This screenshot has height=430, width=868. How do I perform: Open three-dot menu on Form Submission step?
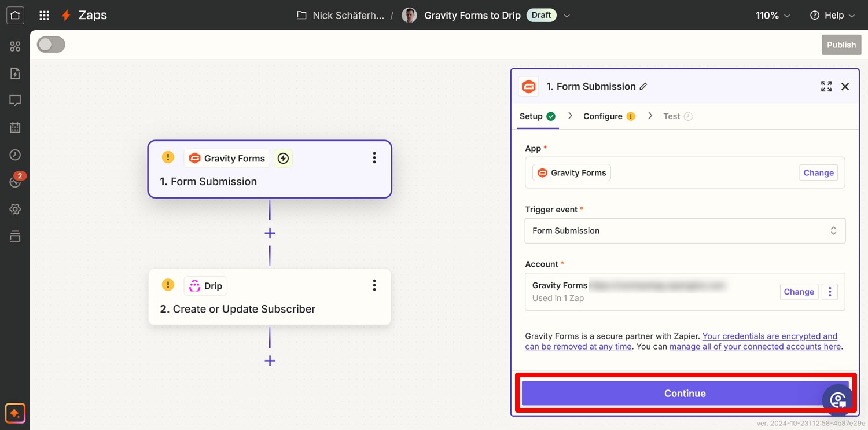click(x=374, y=157)
